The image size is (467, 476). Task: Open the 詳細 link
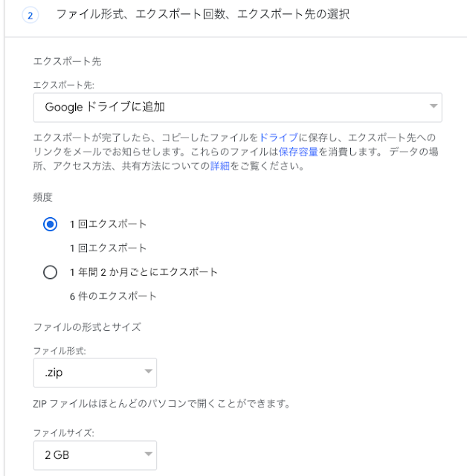pos(219,166)
